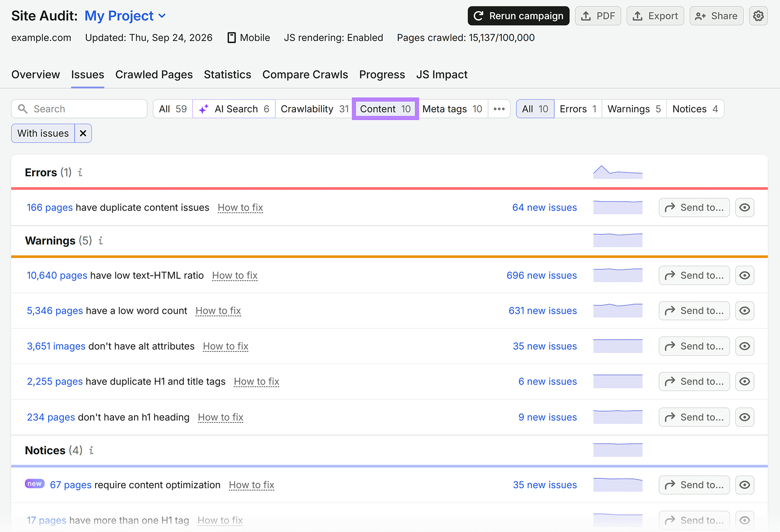The width and height of the screenshot is (780, 532).
Task: View the 64 new issues link
Action: (545, 208)
